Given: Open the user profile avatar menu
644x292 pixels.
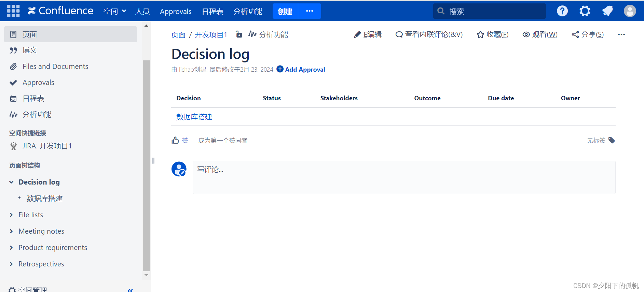Looking at the screenshot, I should coord(630,11).
